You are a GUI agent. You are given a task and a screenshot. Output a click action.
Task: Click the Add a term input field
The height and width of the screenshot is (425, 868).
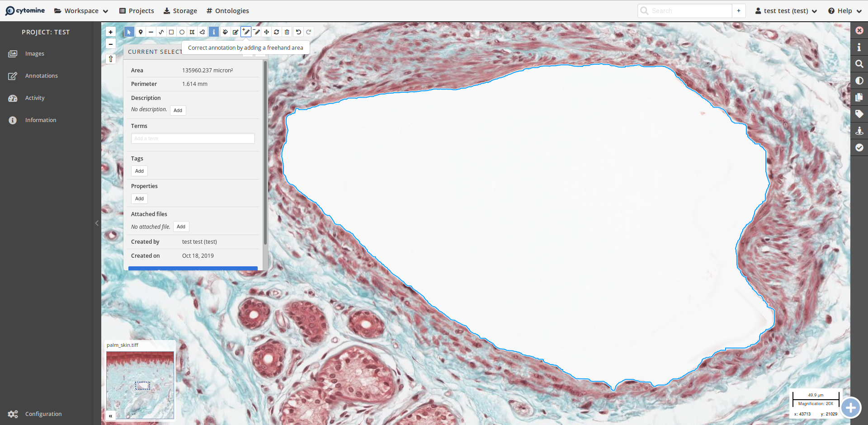coord(193,138)
